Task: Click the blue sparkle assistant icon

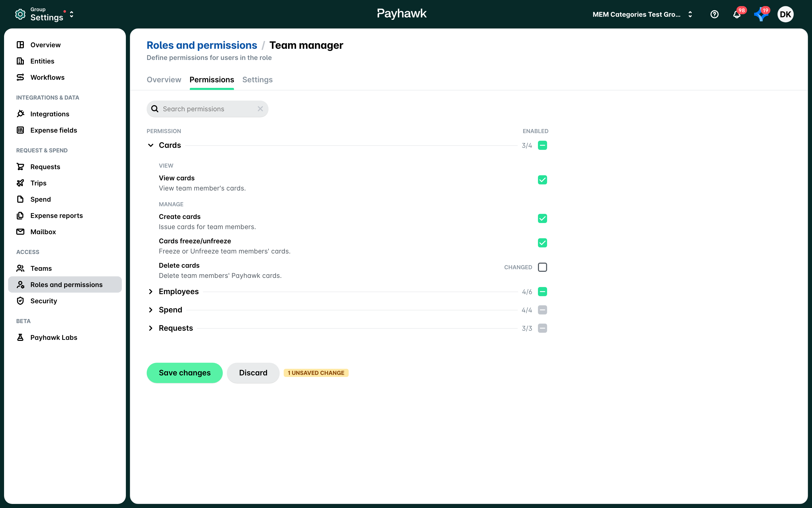Action: click(x=761, y=14)
